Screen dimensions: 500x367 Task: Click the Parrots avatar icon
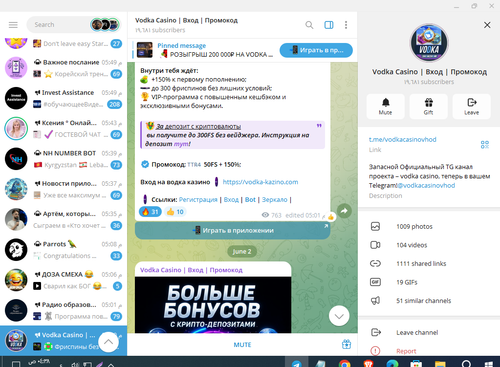pyautogui.click(x=16, y=250)
